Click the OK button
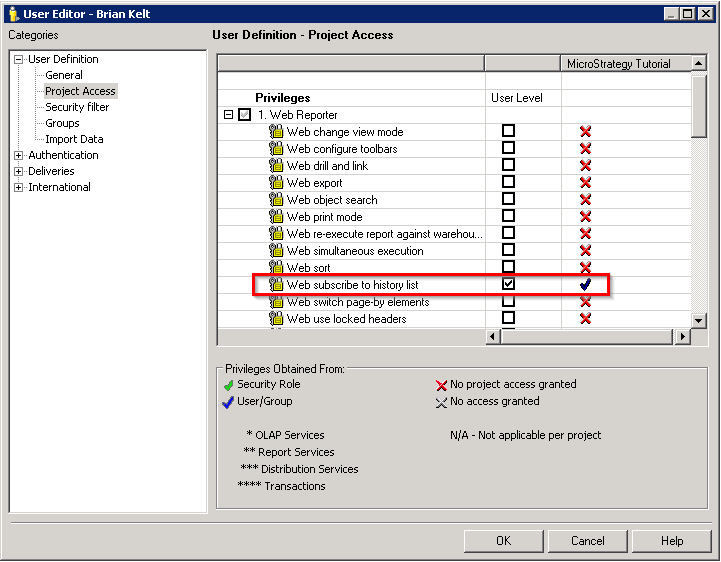The height and width of the screenshot is (562, 721). [x=504, y=541]
